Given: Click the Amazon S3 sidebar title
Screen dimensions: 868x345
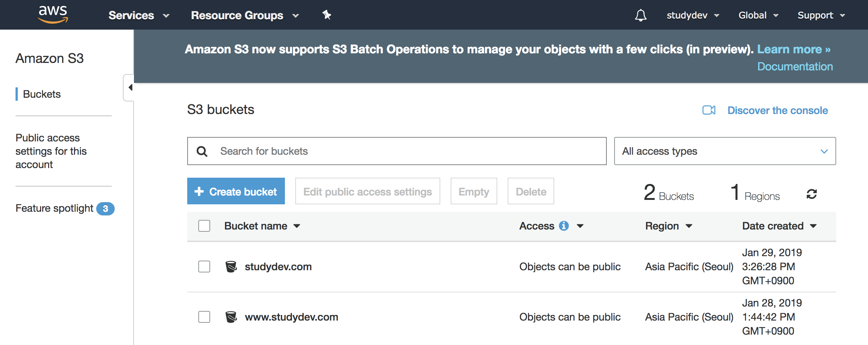Looking at the screenshot, I should click(x=50, y=58).
